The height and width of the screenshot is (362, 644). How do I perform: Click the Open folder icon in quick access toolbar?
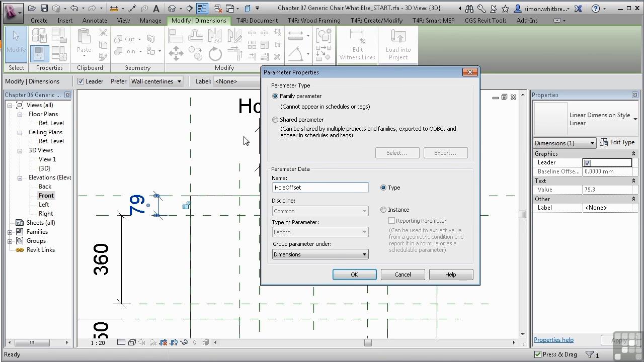coord(32,9)
